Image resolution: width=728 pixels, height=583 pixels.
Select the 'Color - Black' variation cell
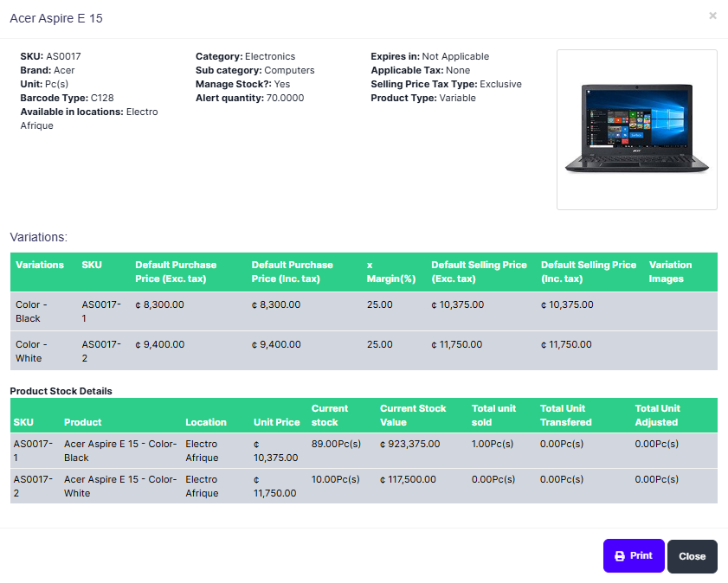(31, 311)
